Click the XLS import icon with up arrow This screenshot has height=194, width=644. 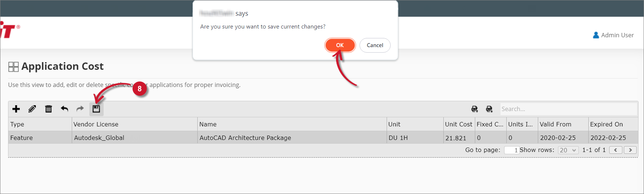coord(474,109)
